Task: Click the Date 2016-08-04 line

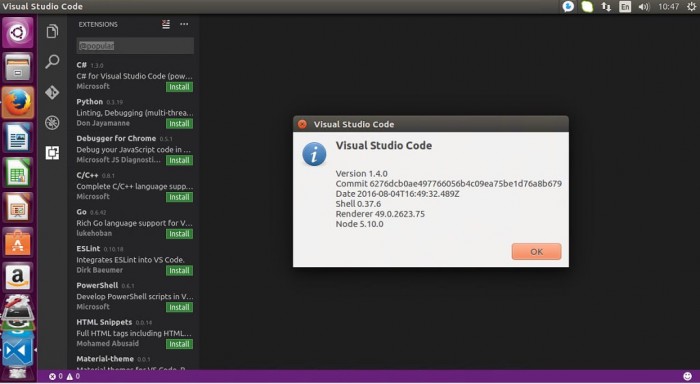Action: 397,194
